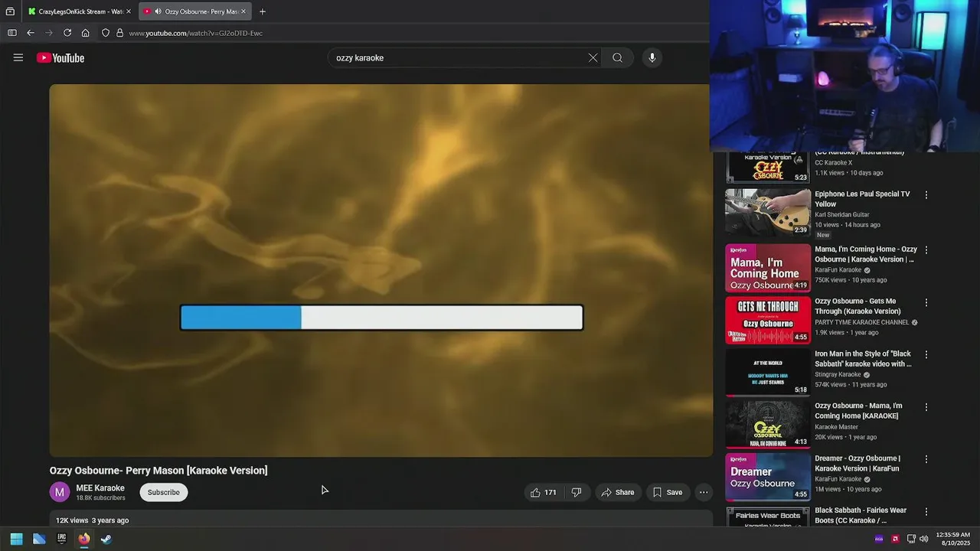Open MEE Karaoke channel name link
This screenshot has width=980, height=551.
[x=100, y=487]
